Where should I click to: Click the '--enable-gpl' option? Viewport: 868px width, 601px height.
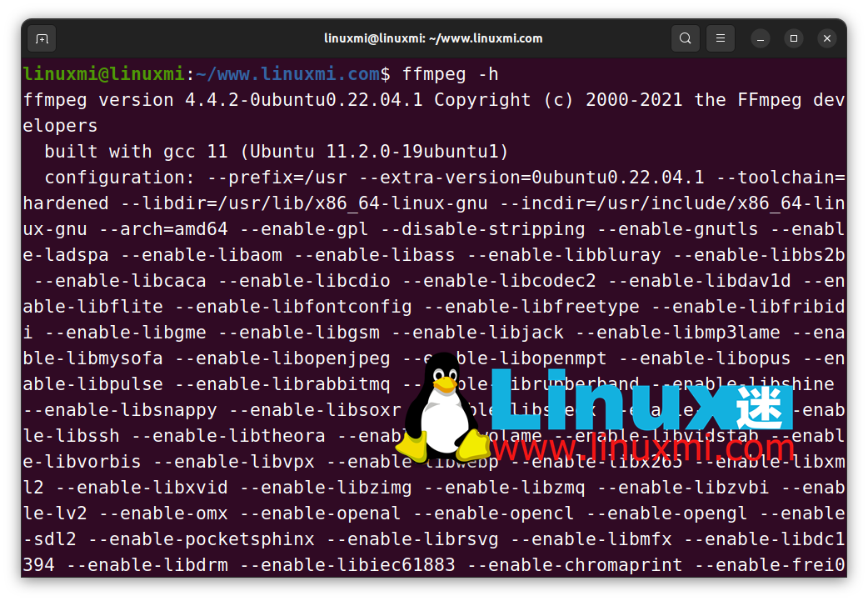pos(304,229)
